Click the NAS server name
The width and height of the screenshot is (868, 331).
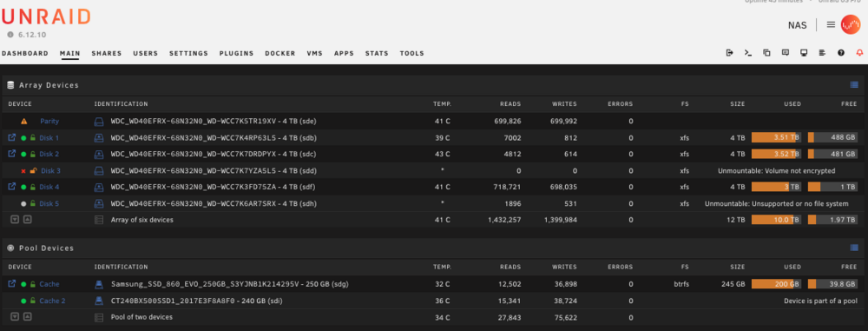(x=797, y=25)
